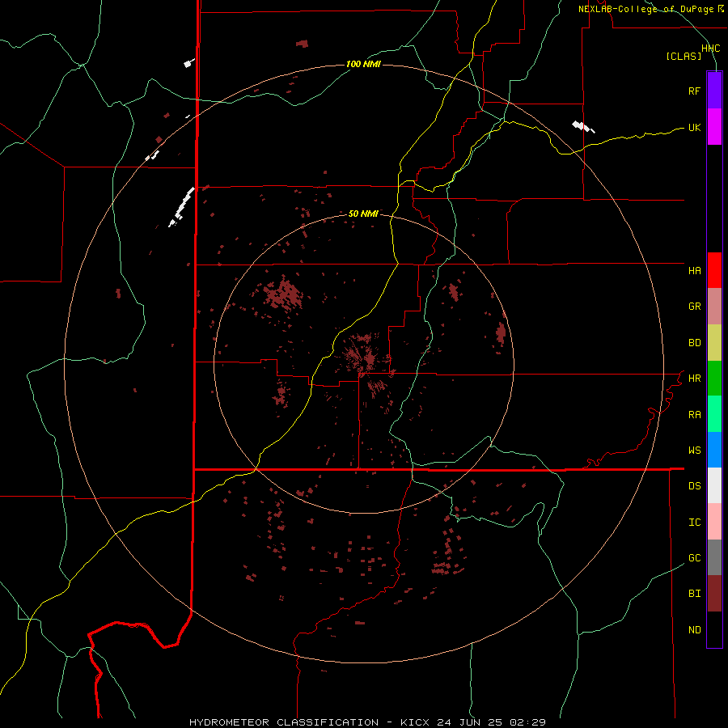Click the BI brown legend swatch

(714, 594)
